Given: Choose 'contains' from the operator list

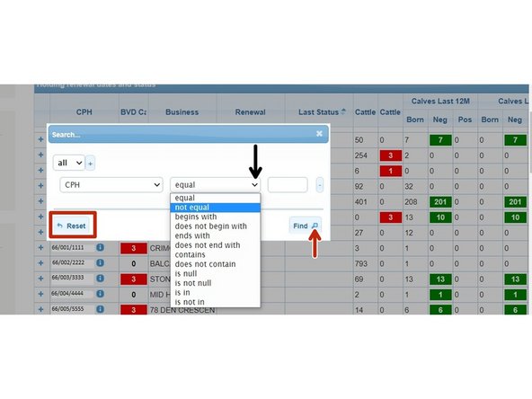Looking at the screenshot, I should 215,255.
